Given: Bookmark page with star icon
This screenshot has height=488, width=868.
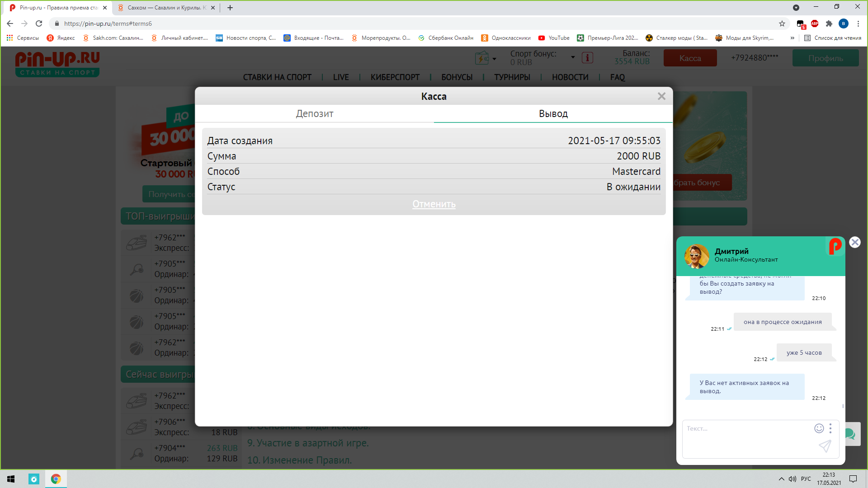Looking at the screenshot, I should click(782, 23).
